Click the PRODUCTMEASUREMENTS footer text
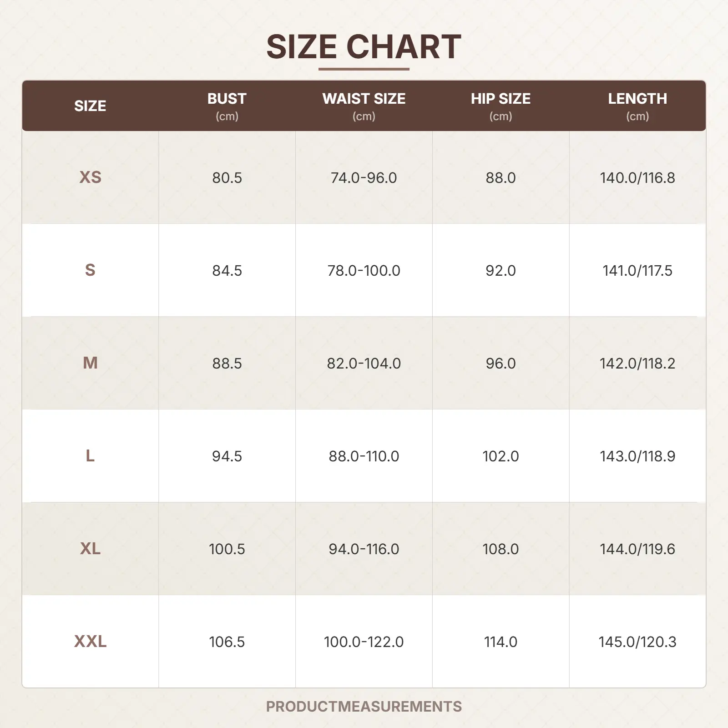The image size is (728, 728). 364,707
